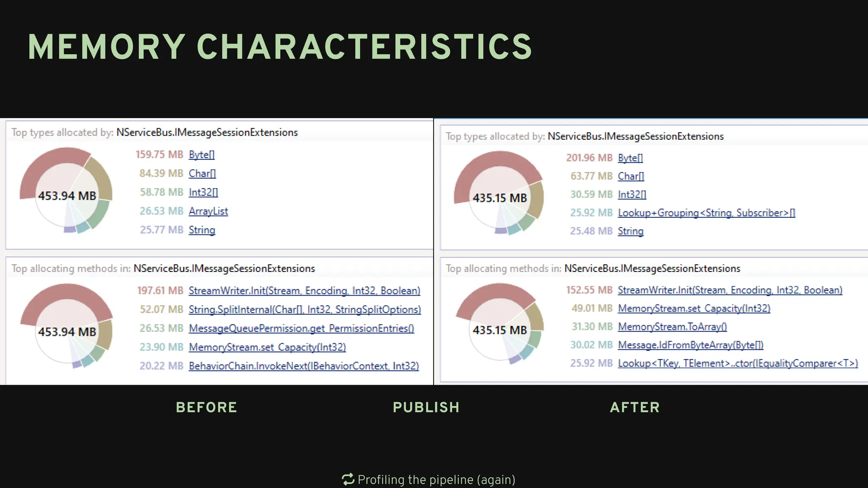Open the Int32[] link listed at 30.59 MB
Screen dimensions: 868x488
(632, 194)
